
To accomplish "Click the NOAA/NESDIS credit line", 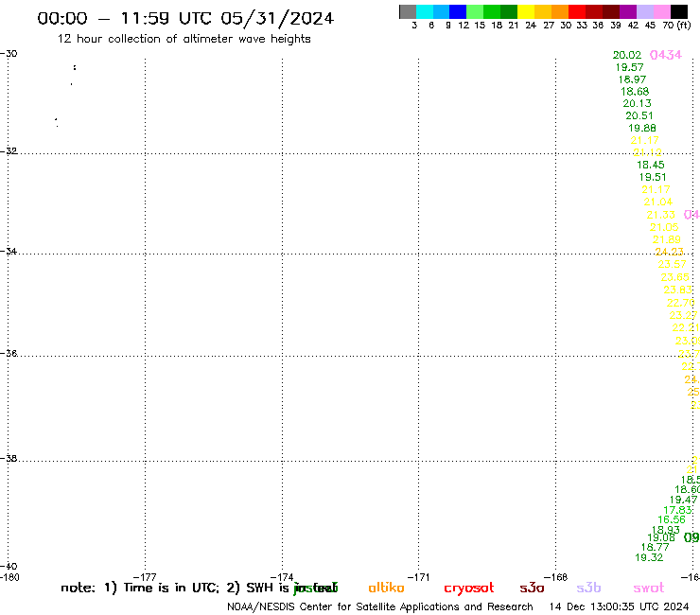I will click(x=380, y=607).
